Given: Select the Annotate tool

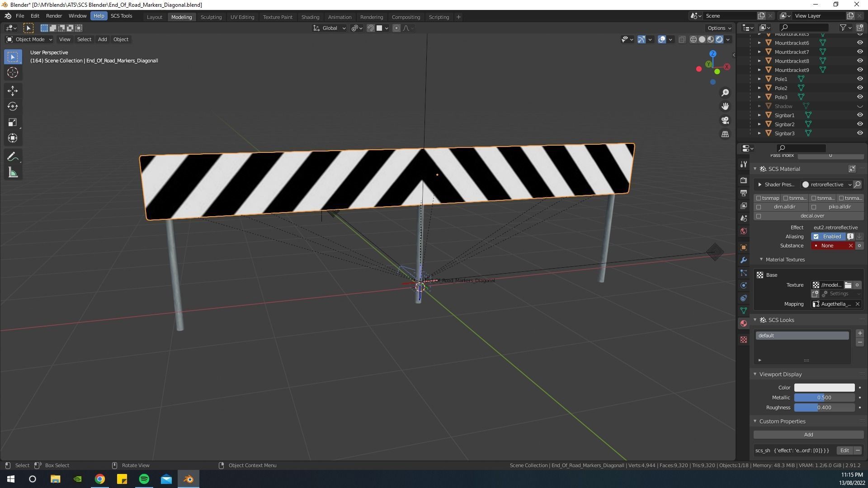Looking at the screenshot, I should (13, 156).
